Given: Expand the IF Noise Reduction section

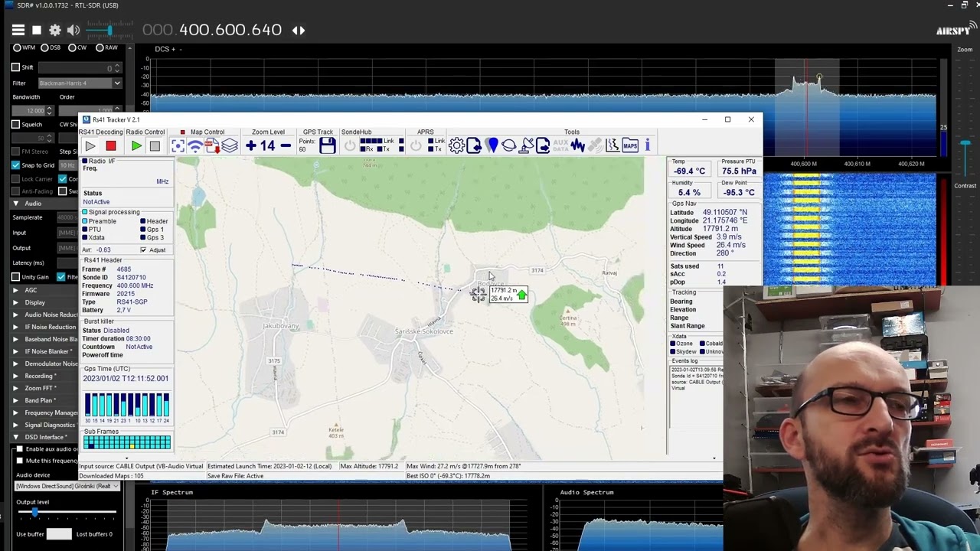Looking at the screenshot, I should [15, 327].
